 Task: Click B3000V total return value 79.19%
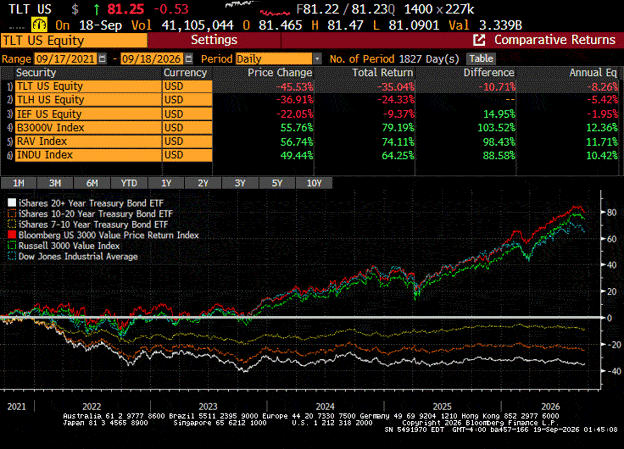[398, 128]
